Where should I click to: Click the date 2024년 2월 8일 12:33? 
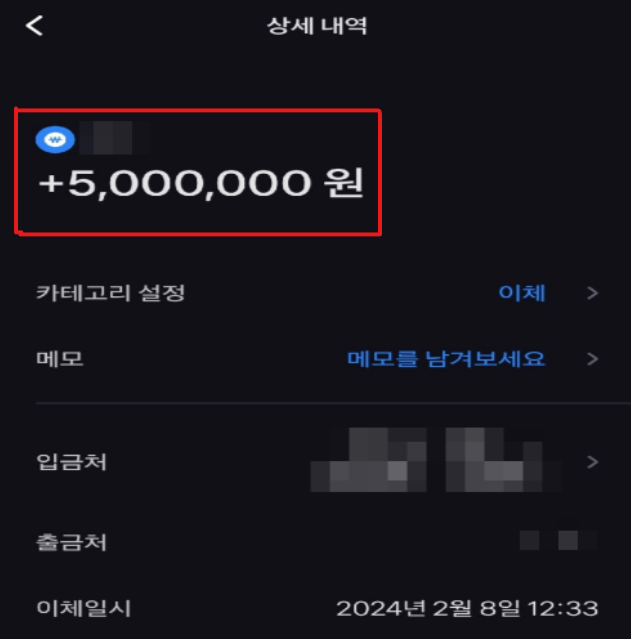click(x=467, y=608)
